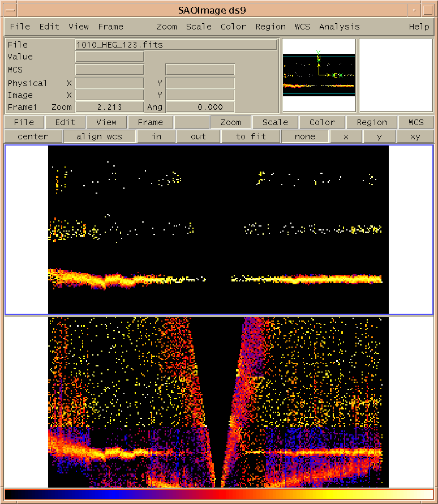438x504 pixels.
Task: Click the 'center' button
Action: (32, 136)
